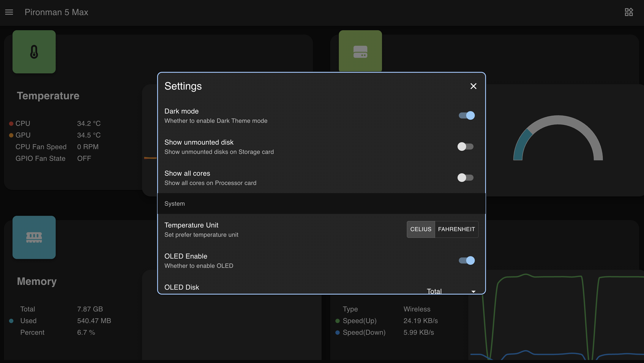The width and height of the screenshot is (644, 363).
Task: Close the Settings dialog with X
Action: click(473, 86)
